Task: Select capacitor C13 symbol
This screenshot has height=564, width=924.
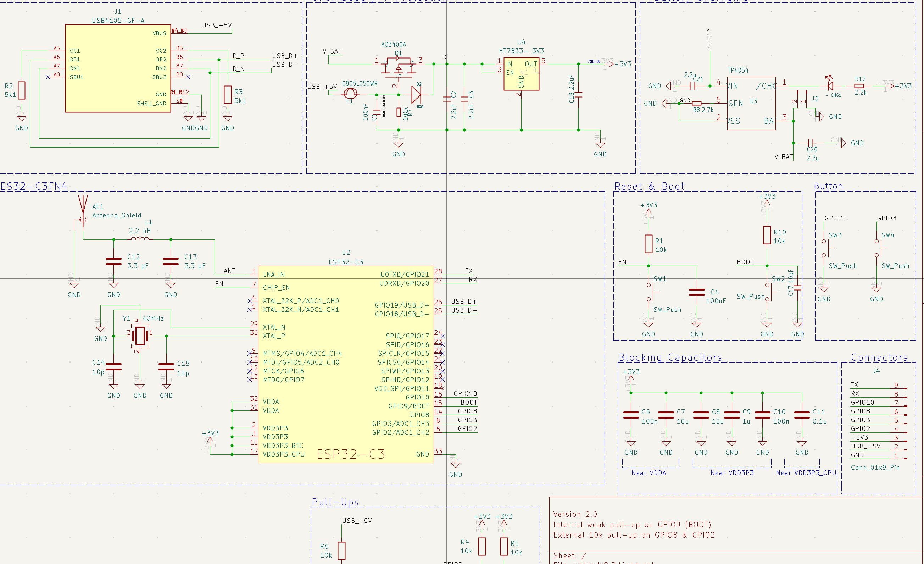Action: (x=171, y=261)
